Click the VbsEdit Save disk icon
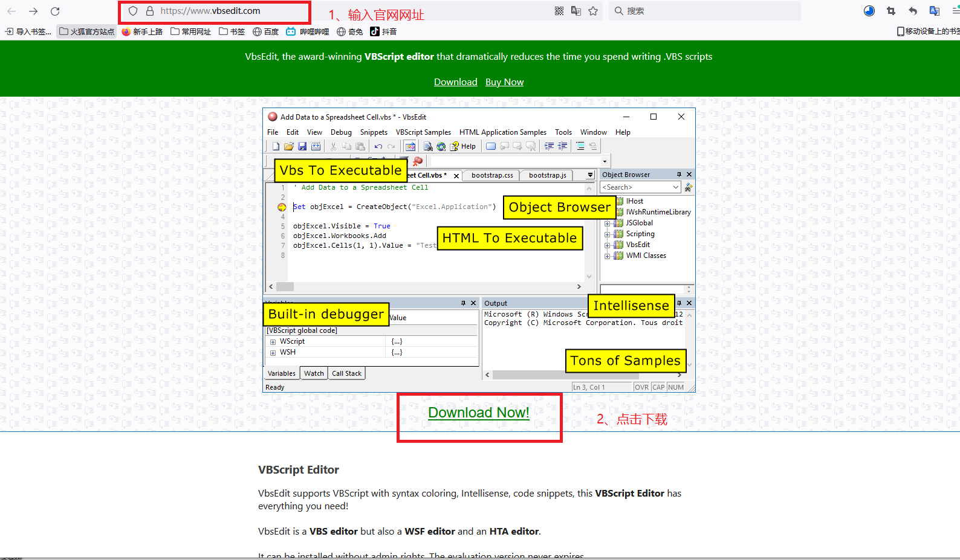The image size is (960, 560). tap(302, 146)
